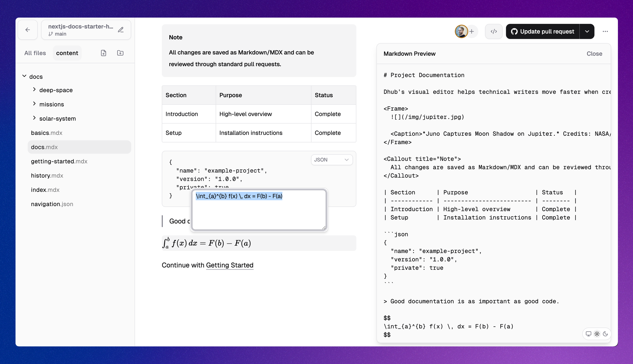Select the content tab
The image size is (633, 364).
click(x=67, y=53)
